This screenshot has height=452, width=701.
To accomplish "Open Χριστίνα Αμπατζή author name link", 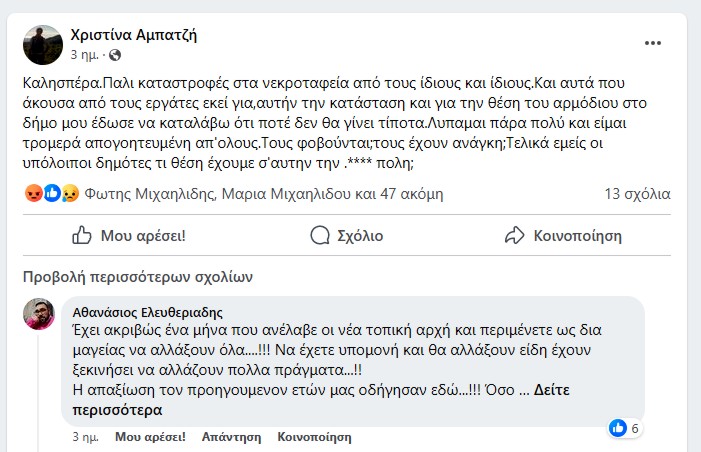I will (134, 35).
